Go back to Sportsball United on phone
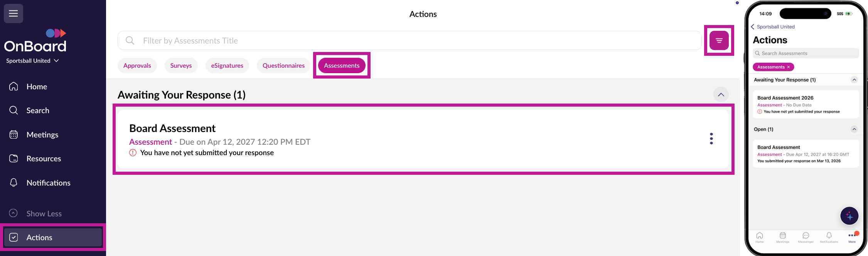 tap(772, 27)
